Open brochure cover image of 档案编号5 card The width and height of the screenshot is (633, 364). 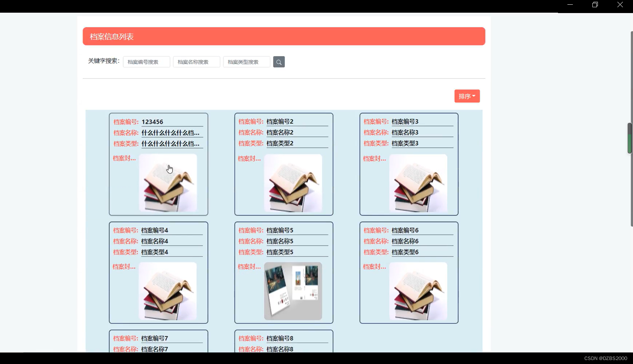pyautogui.click(x=293, y=291)
